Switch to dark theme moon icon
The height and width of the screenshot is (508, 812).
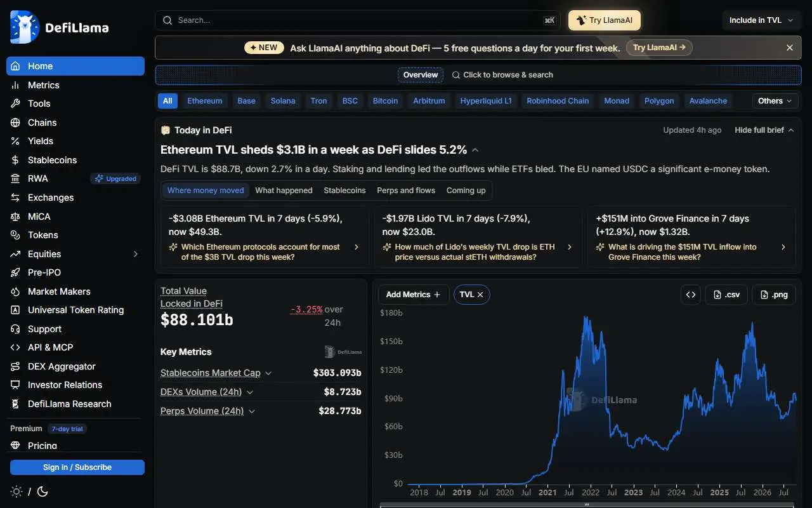(43, 491)
